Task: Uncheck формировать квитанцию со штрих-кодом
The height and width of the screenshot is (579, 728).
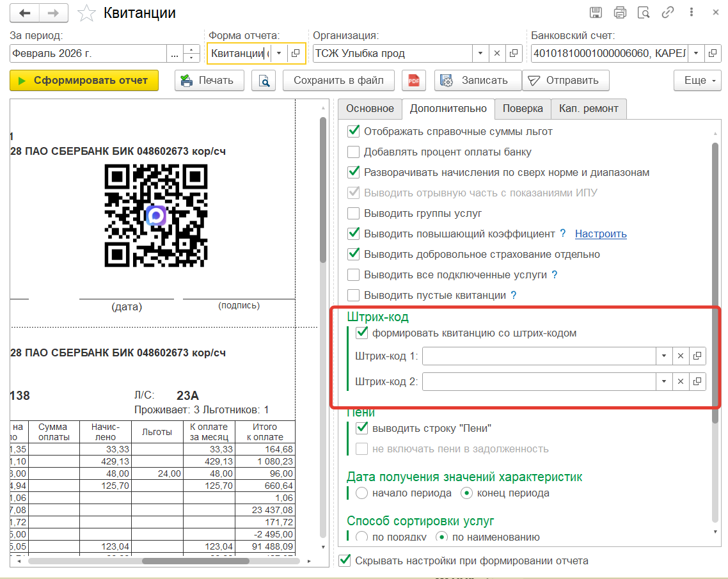Action: click(x=362, y=333)
